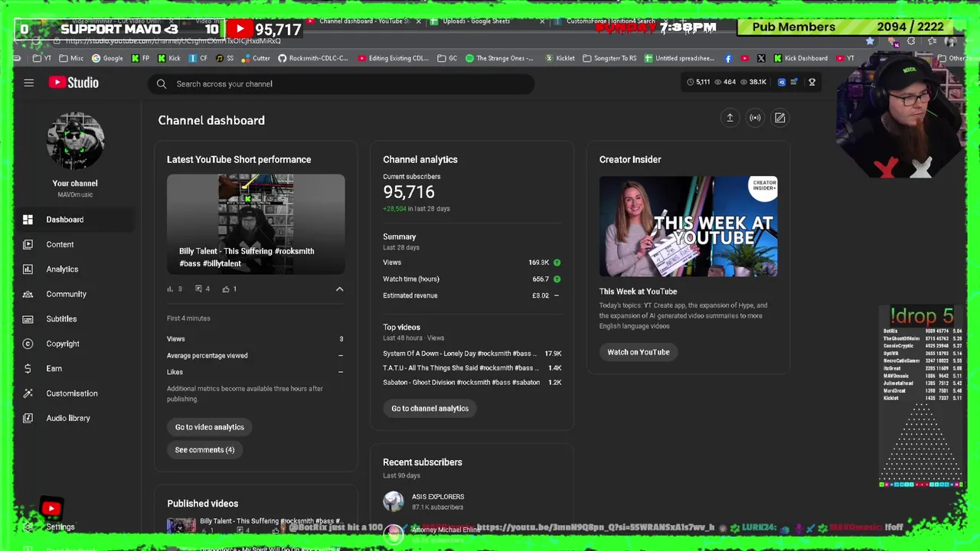Screen dimensions: 980x551
Task: Click the YouTube Studio logo
Action: (x=73, y=83)
